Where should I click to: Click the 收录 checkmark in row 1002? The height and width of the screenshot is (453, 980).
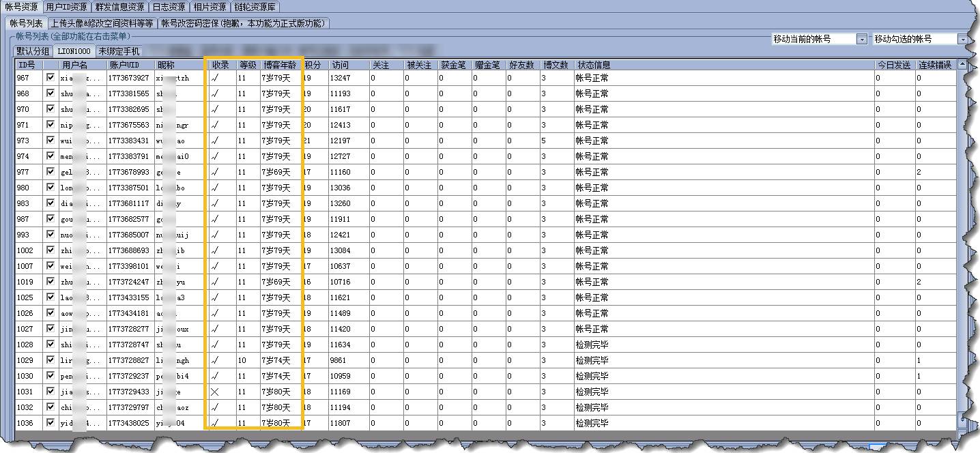[x=214, y=251]
